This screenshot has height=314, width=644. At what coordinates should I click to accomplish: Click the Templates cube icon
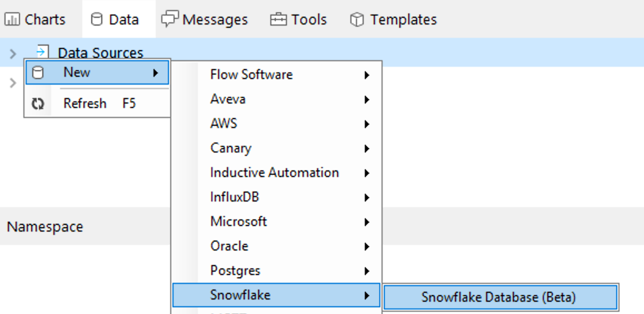point(357,19)
